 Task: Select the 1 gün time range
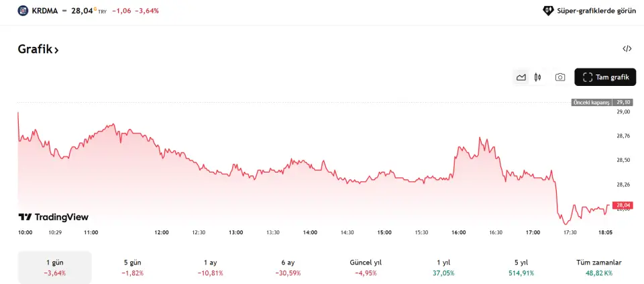pos(54,267)
